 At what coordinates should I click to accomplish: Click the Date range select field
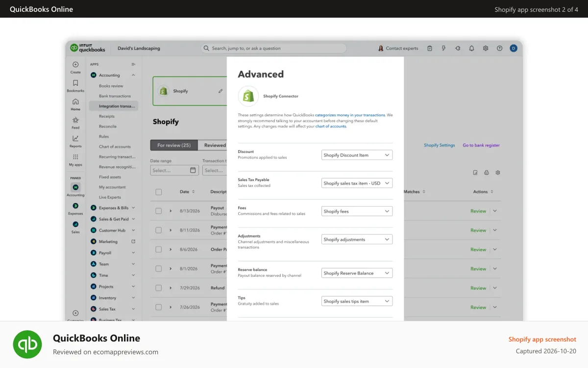tap(174, 170)
